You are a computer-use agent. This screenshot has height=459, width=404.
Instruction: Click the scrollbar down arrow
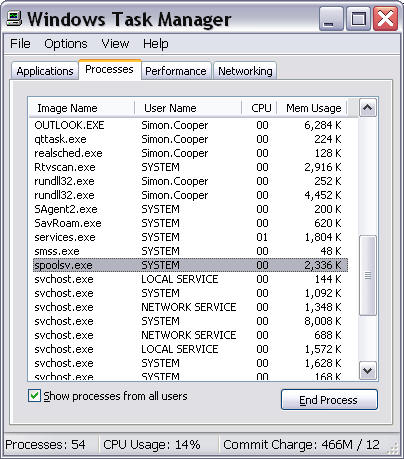click(x=368, y=370)
